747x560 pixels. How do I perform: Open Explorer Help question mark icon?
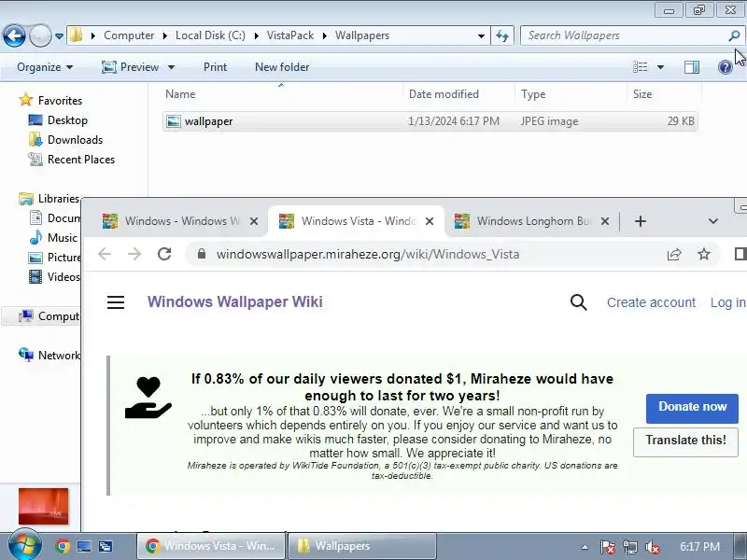click(726, 67)
